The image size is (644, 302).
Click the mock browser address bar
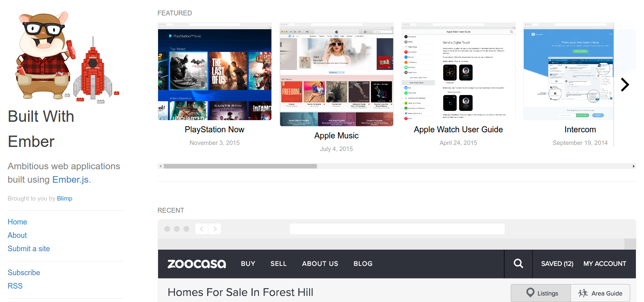397,229
